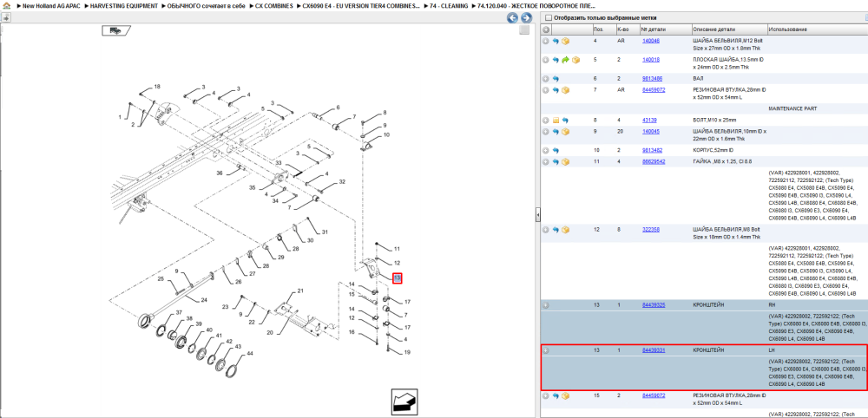
Task: Open part number link 140018
Action: coord(651,60)
